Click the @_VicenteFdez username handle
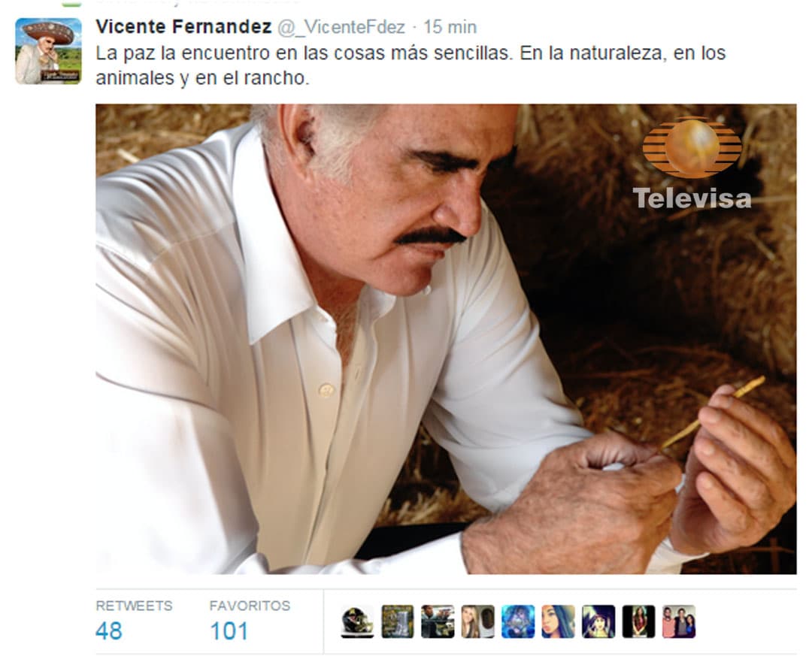 coord(341,28)
